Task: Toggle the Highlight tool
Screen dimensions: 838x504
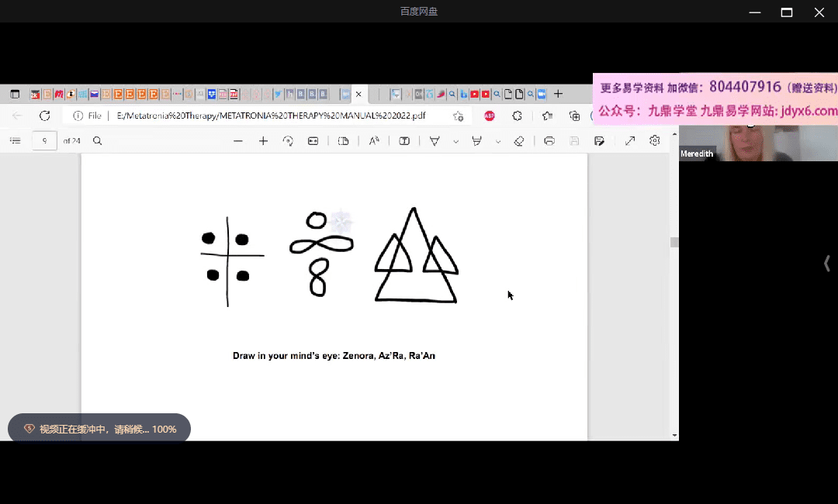Action: point(476,141)
